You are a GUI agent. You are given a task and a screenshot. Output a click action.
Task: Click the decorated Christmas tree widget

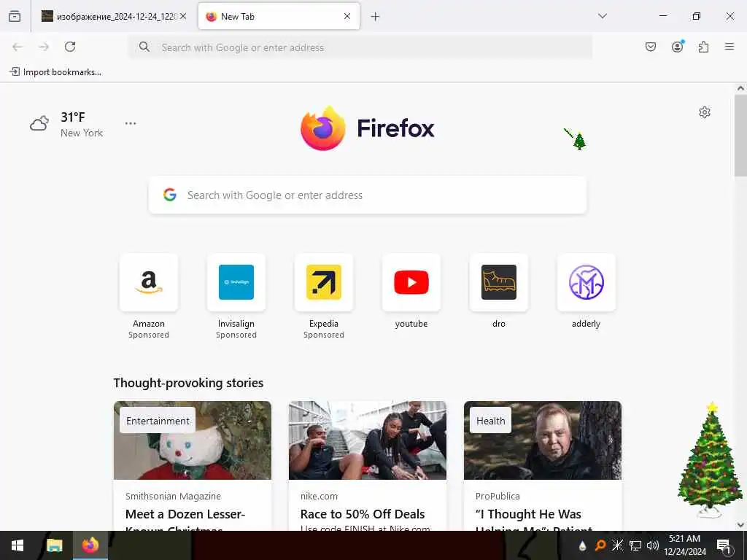click(710, 459)
